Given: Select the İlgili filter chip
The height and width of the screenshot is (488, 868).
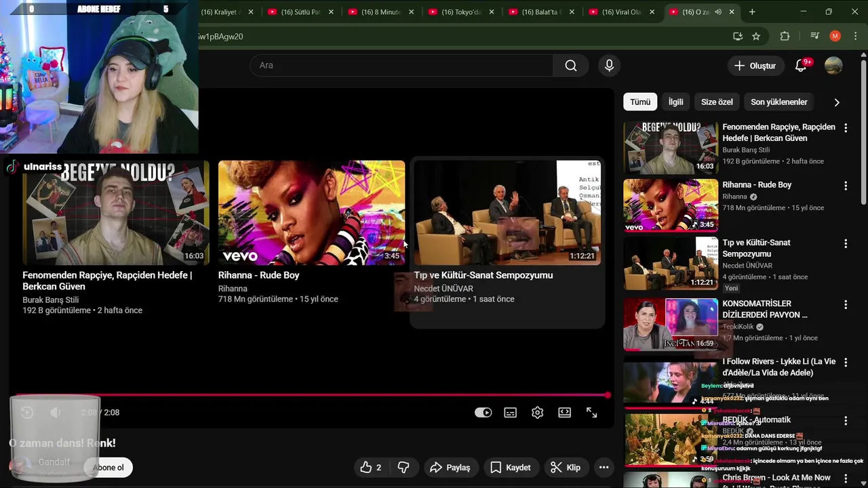Looking at the screenshot, I should tap(675, 102).
